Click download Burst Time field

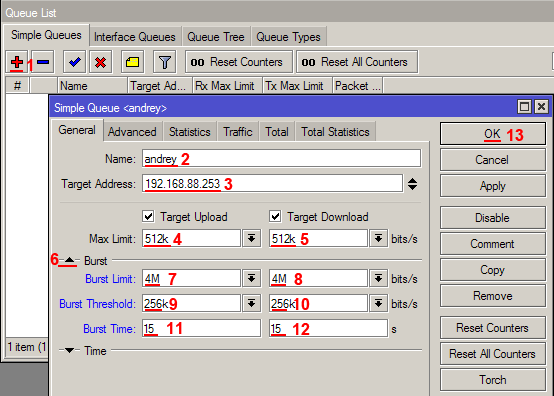(x=328, y=328)
